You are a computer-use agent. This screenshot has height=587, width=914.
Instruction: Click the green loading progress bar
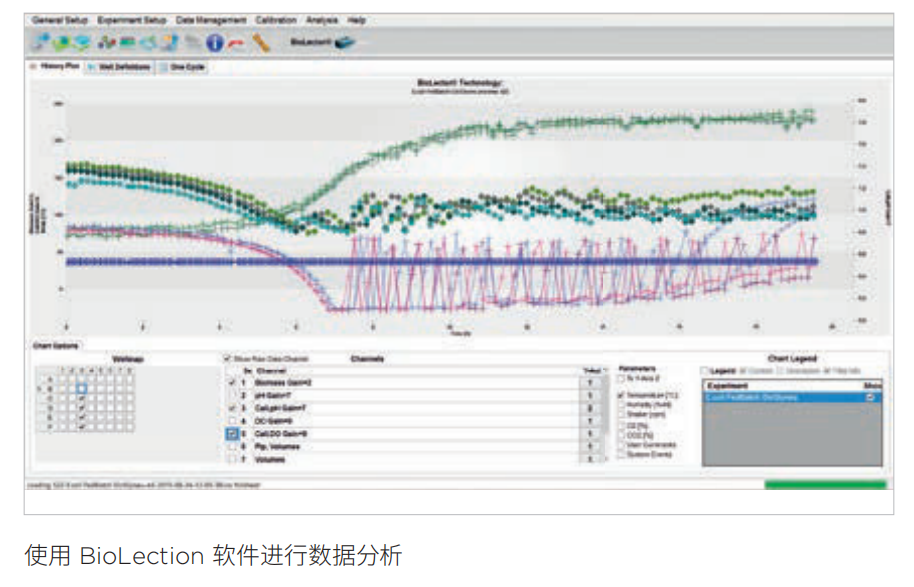point(825,485)
